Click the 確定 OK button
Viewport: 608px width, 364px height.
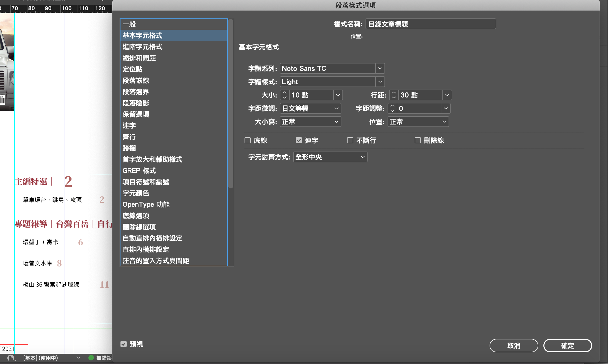(x=567, y=346)
